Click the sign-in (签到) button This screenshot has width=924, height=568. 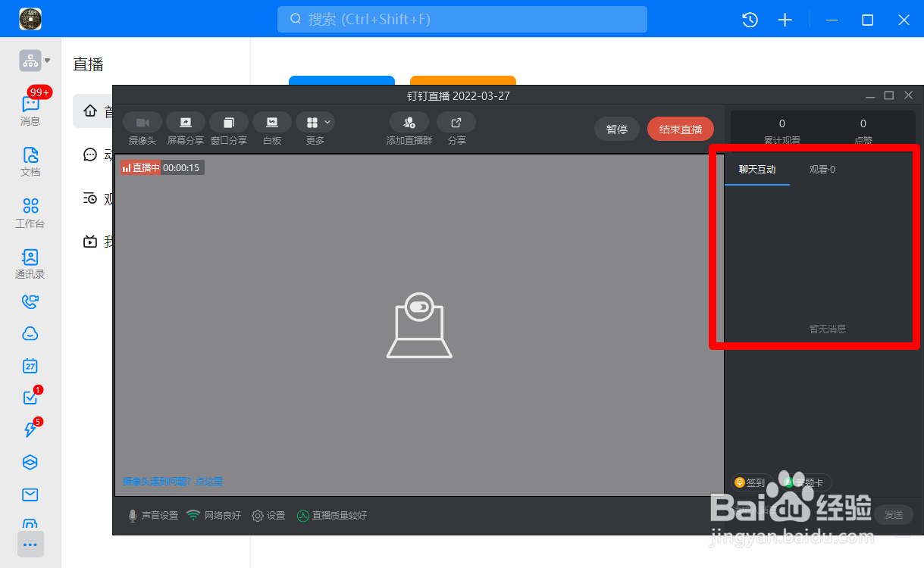tap(750, 482)
